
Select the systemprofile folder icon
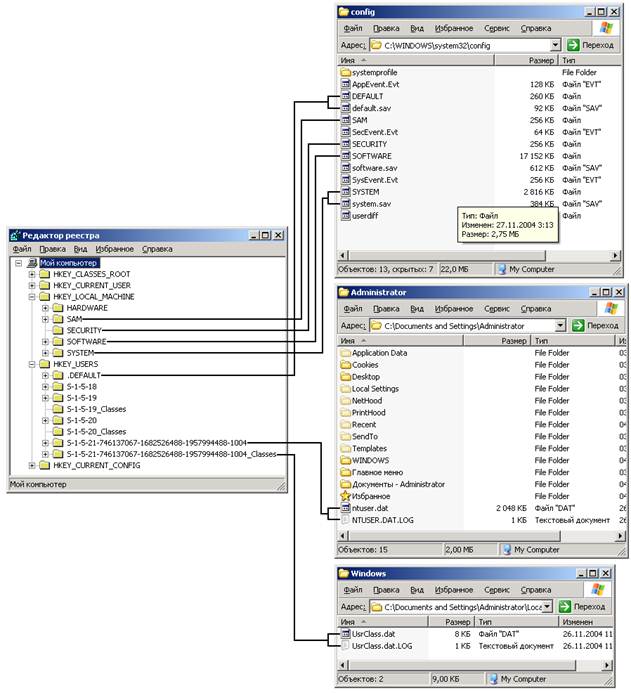pyautogui.click(x=346, y=72)
